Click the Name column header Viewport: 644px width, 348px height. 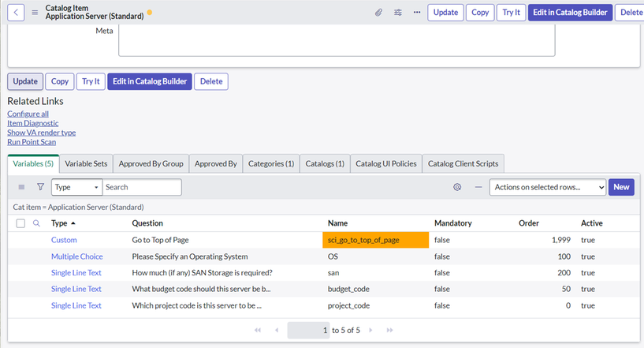pyautogui.click(x=337, y=223)
